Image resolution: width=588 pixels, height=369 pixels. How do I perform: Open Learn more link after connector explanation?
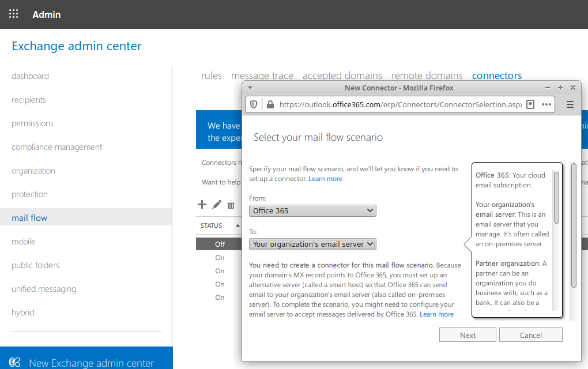point(436,314)
